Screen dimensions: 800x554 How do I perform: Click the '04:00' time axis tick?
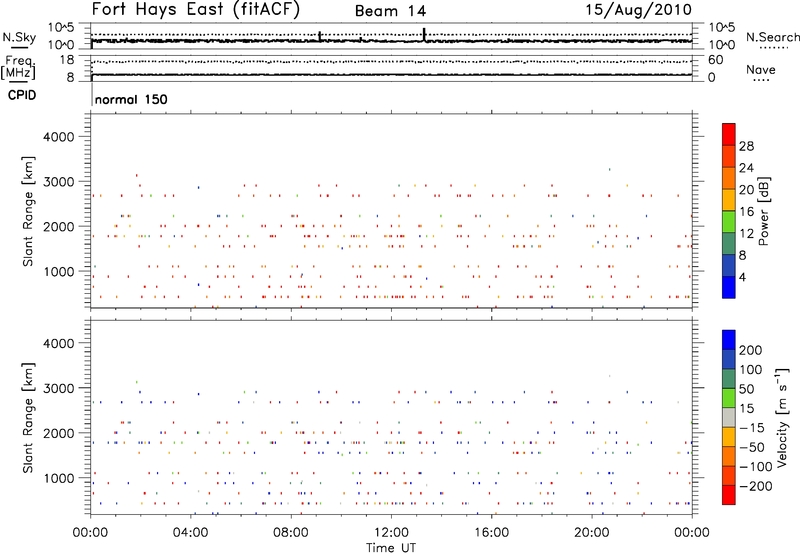[190, 533]
